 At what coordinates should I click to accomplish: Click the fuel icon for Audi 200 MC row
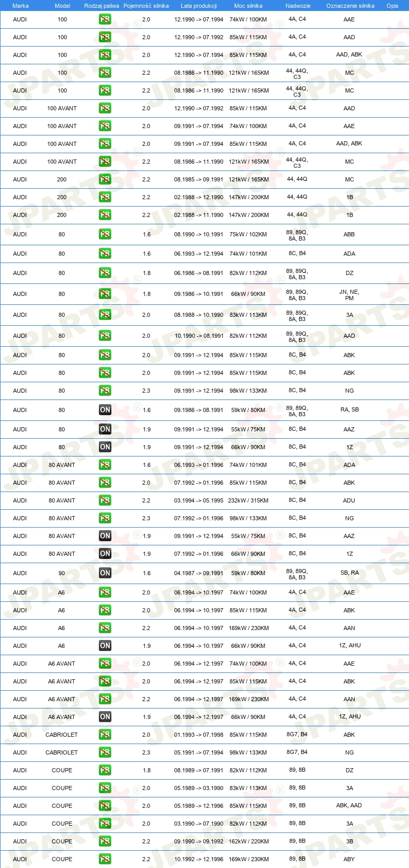(x=105, y=179)
